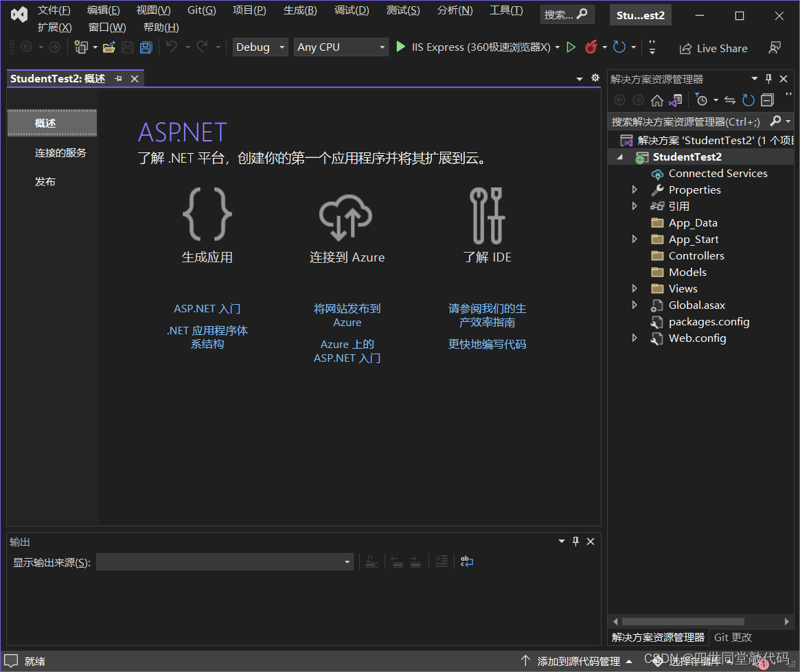Open the Debug configuration dropdown
The image size is (800, 672).
260,47
